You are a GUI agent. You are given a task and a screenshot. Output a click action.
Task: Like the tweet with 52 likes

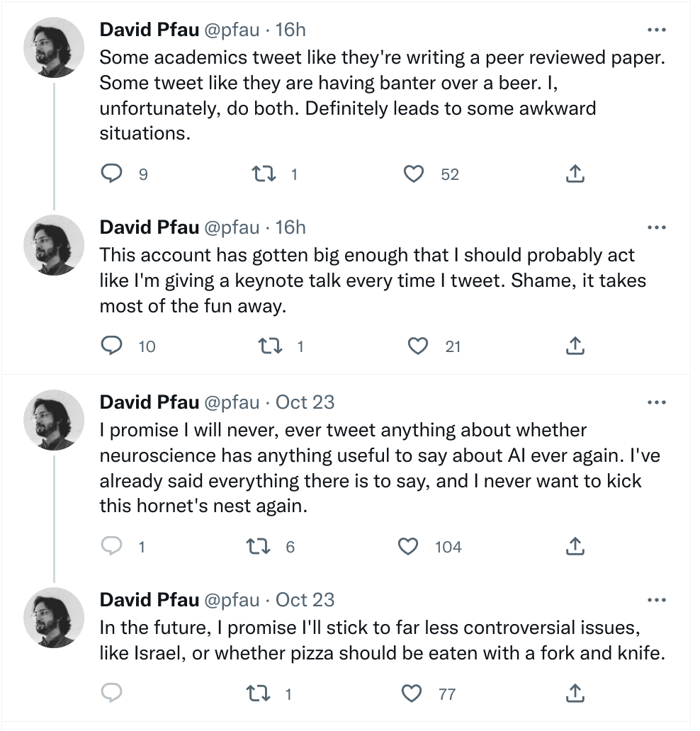click(x=413, y=174)
